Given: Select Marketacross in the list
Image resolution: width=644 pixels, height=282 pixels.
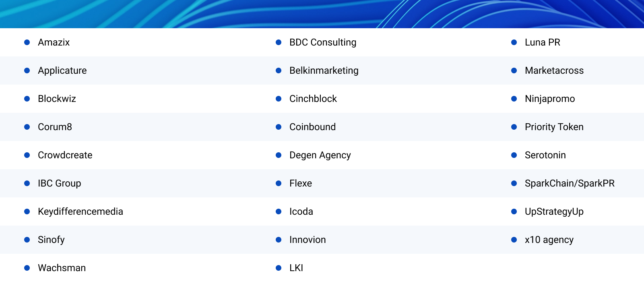Looking at the screenshot, I should pyautogui.click(x=554, y=70).
